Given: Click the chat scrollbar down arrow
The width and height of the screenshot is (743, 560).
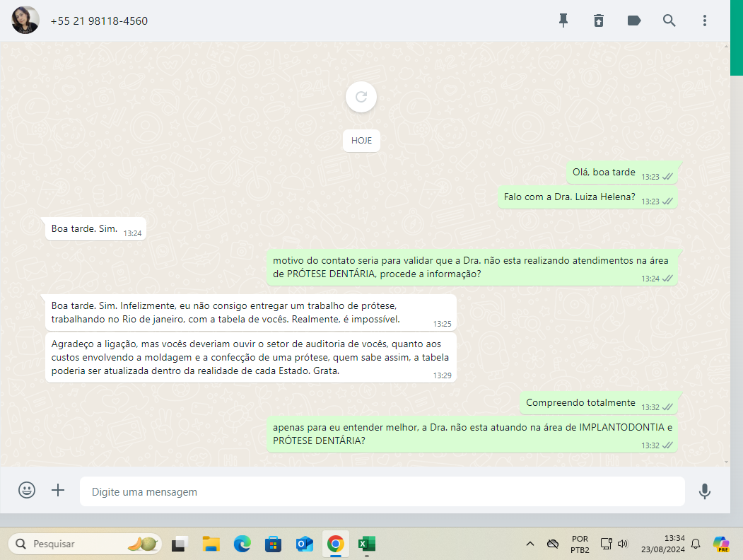Looking at the screenshot, I should 727,462.
